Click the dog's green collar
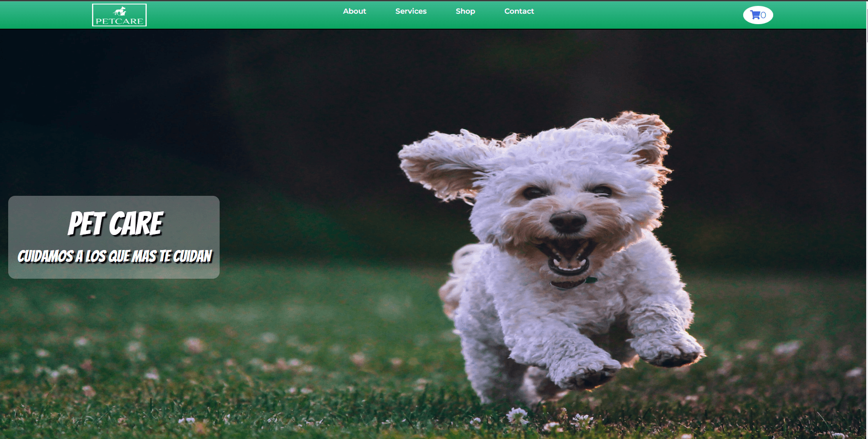 pyautogui.click(x=591, y=280)
